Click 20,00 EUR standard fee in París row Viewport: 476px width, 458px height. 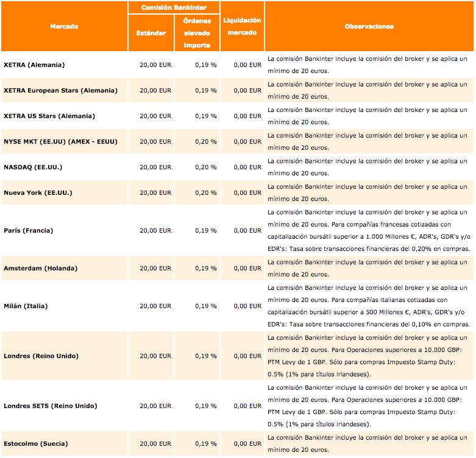[x=155, y=230]
